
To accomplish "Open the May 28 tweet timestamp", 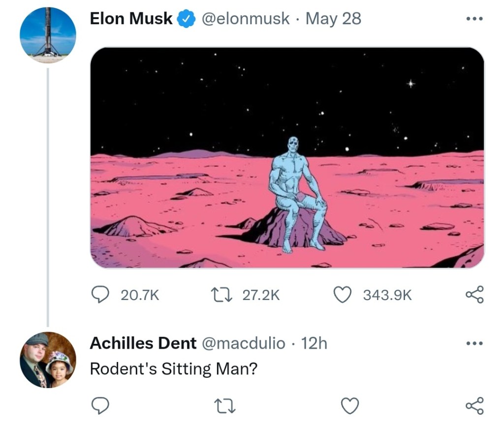I will 333,19.
